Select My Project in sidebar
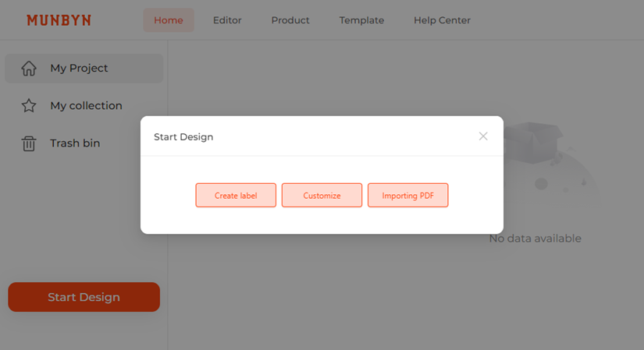 pyautogui.click(x=84, y=68)
